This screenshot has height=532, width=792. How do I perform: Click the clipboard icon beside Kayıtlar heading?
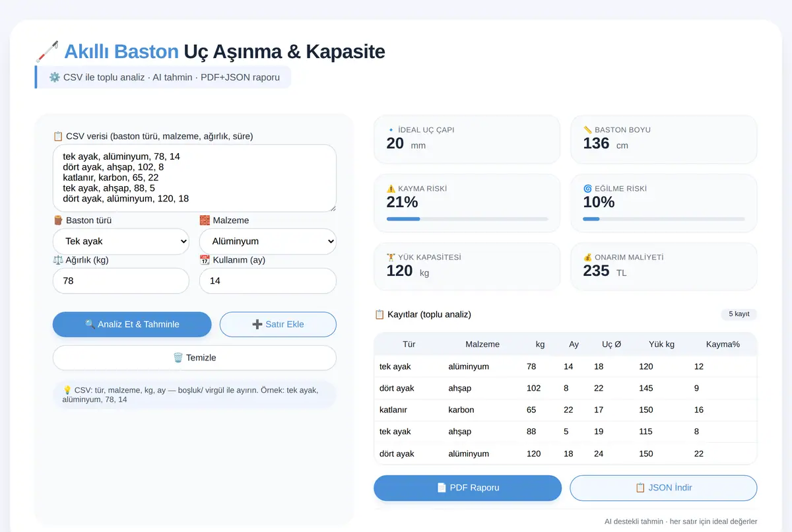pyautogui.click(x=379, y=314)
